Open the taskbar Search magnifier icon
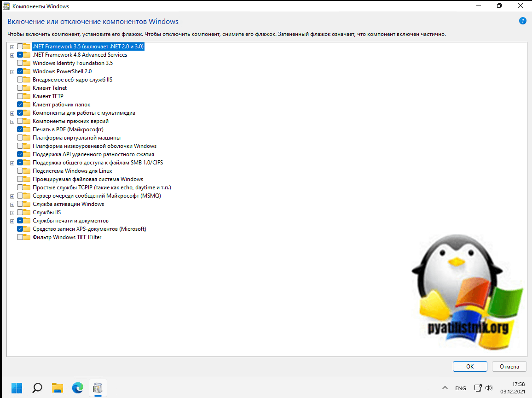 coord(37,388)
